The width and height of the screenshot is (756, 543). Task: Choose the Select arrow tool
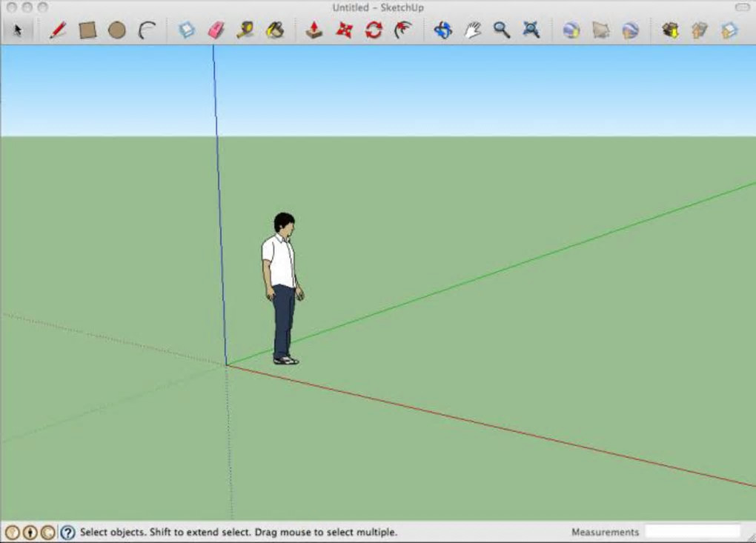18,30
